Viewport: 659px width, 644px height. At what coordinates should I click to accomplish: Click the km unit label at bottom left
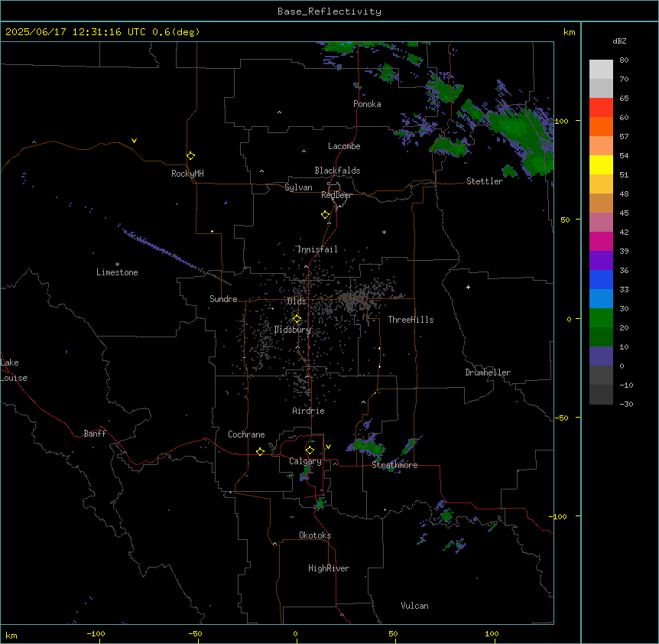coord(11,636)
